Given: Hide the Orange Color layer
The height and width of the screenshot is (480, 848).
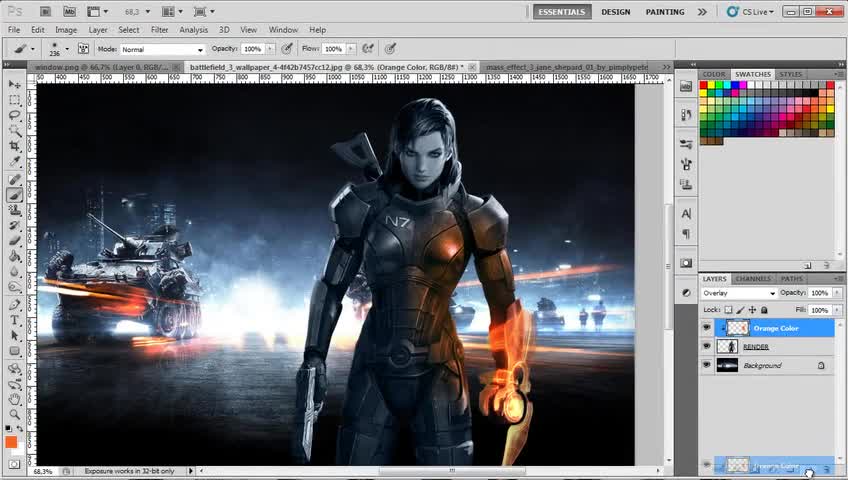Looking at the screenshot, I should 707,328.
